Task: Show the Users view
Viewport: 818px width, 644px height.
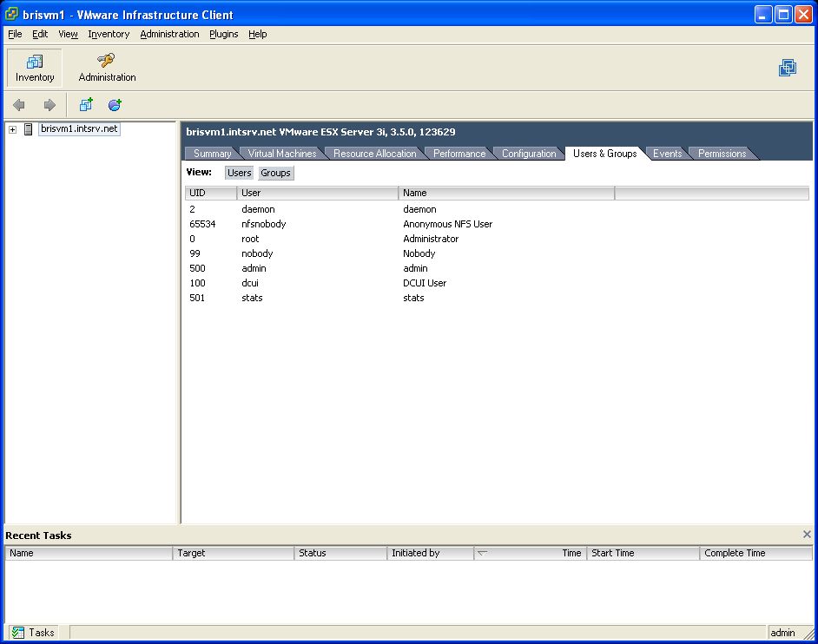Action: click(x=240, y=173)
